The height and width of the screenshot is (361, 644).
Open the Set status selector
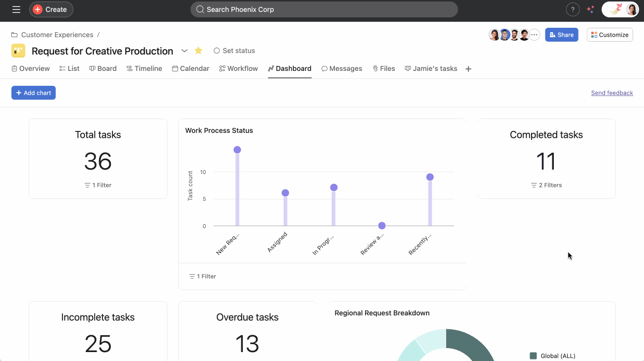point(234,51)
